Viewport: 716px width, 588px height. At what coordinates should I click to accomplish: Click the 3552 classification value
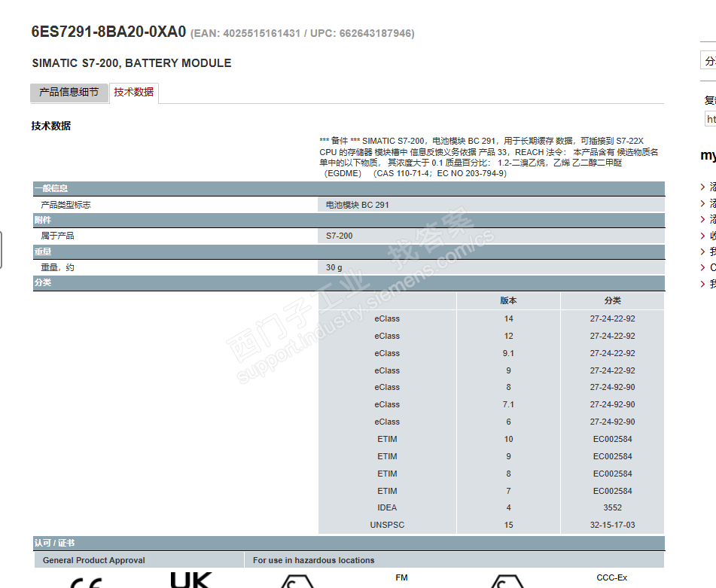tap(612, 507)
